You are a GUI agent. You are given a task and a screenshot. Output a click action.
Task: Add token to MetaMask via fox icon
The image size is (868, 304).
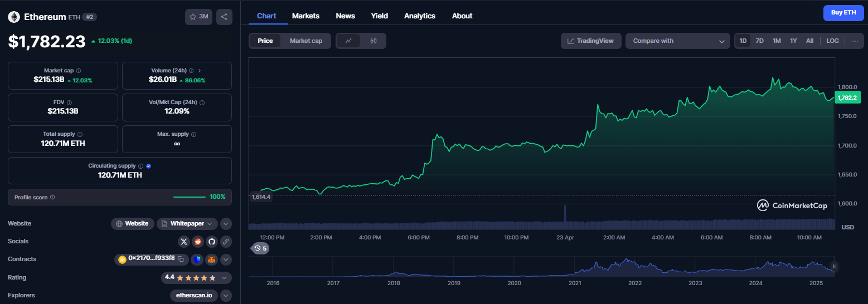click(x=211, y=259)
